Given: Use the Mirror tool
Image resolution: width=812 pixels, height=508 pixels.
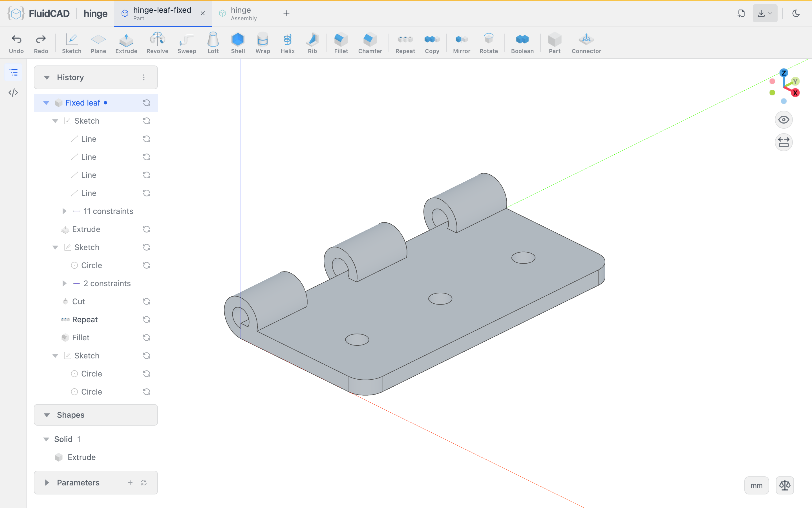Looking at the screenshot, I should 462,43.
